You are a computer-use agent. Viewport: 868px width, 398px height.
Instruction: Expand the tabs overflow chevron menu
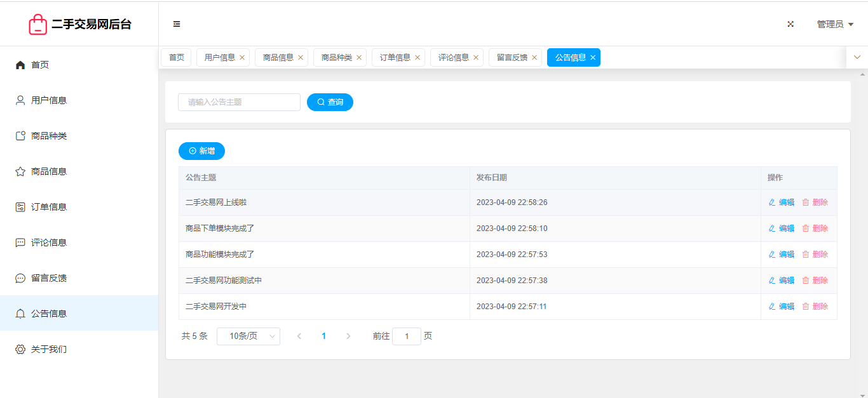[857, 57]
